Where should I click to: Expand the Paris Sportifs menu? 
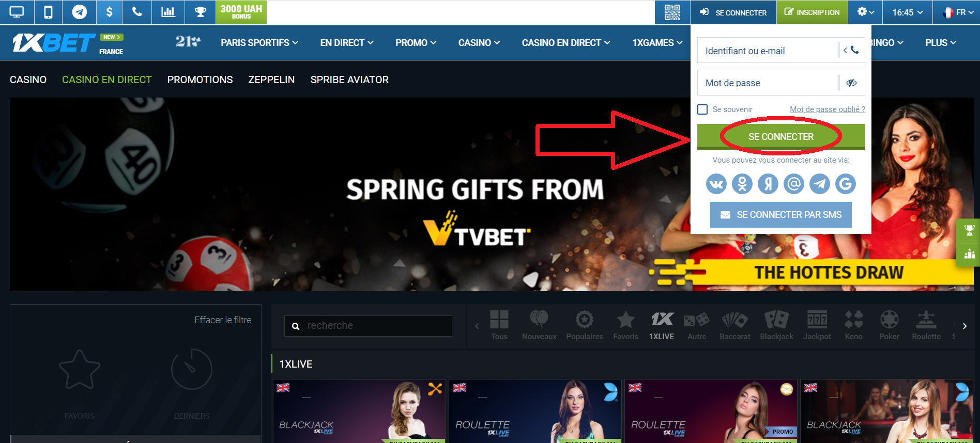pos(259,43)
